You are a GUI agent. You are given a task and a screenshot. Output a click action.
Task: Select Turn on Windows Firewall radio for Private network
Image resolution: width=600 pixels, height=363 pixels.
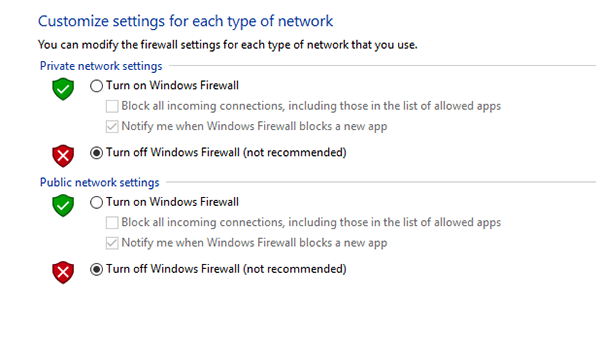click(x=96, y=86)
